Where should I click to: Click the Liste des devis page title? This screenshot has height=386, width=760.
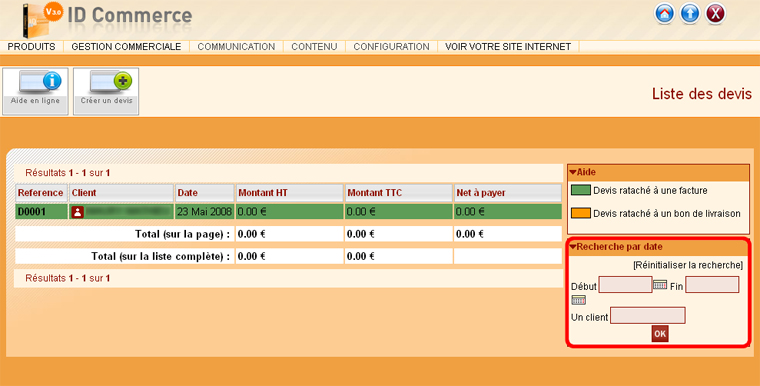pyautogui.click(x=701, y=94)
